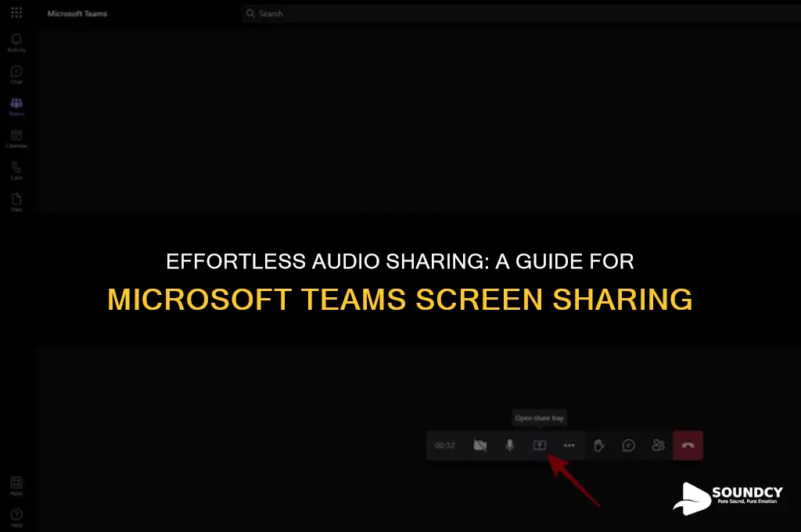801x532 pixels.
Task: Open Help in the left sidebar
Action: click(x=16, y=518)
